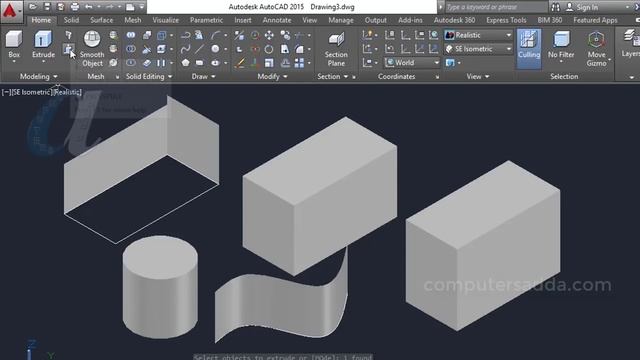Screen dimensions: 640x360
Task: Open the Express Tools tab
Action: tap(506, 20)
